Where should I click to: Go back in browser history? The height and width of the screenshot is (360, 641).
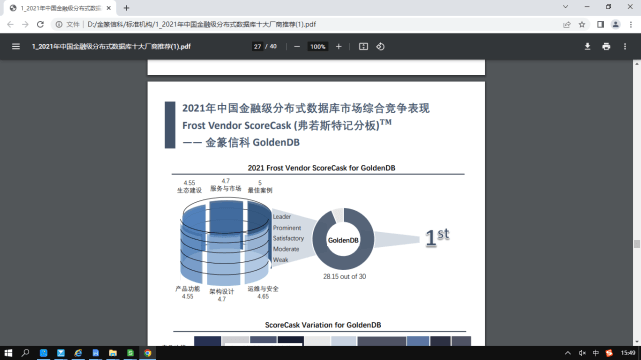(10, 25)
